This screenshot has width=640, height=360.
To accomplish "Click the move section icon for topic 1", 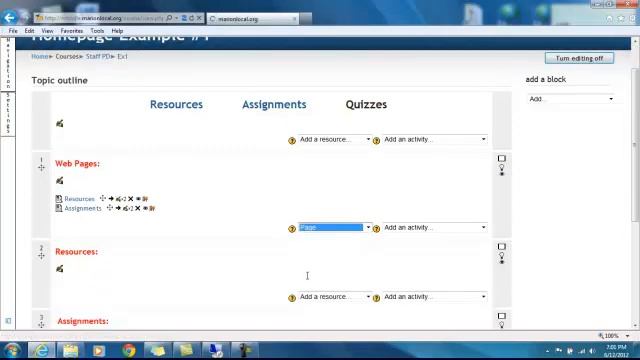I will pyautogui.click(x=41, y=168).
